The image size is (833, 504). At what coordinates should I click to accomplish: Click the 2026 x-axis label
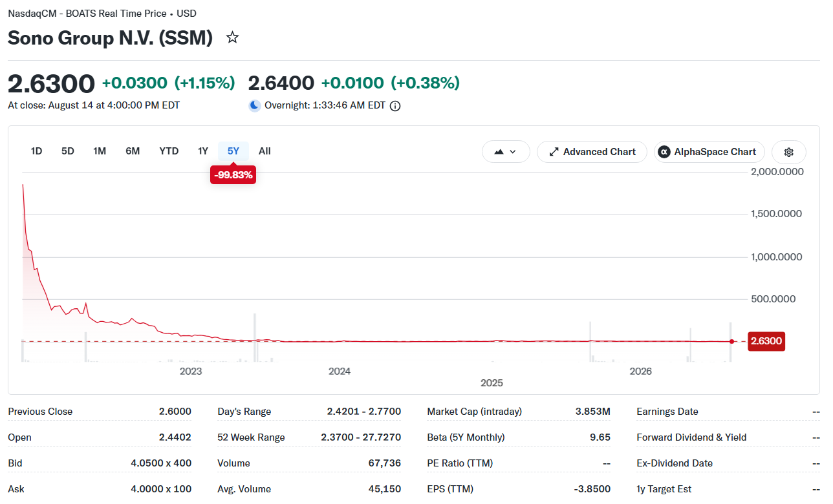641,371
